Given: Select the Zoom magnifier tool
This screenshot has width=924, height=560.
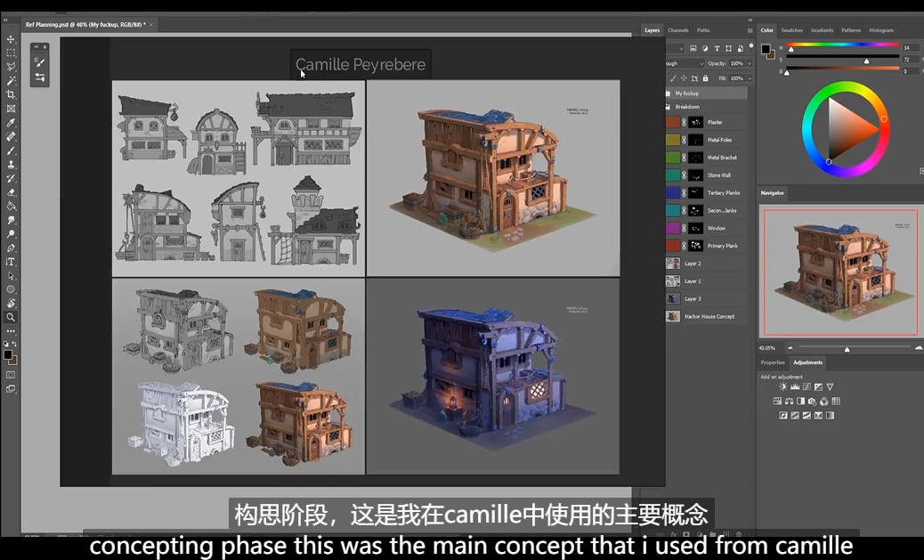Looking at the screenshot, I should click(11, 317).
